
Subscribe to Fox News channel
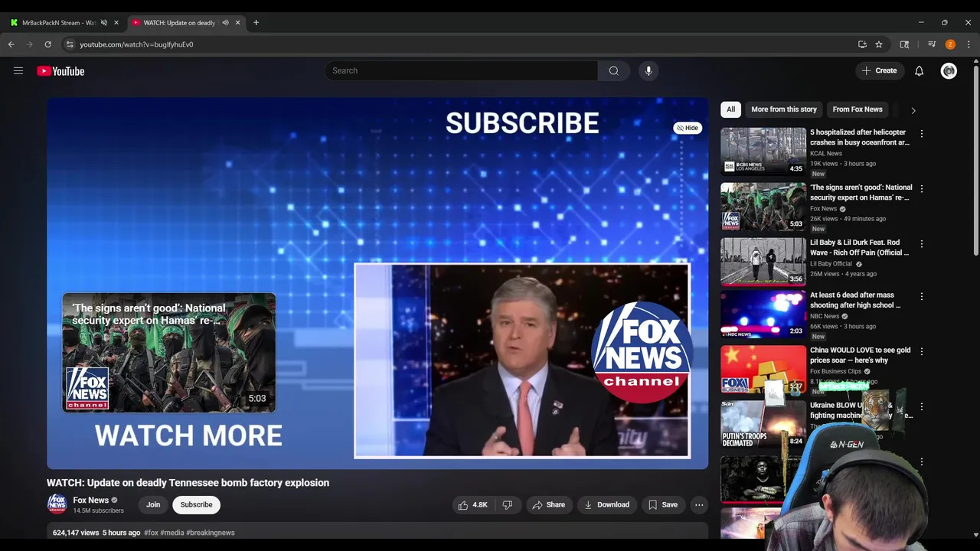[197, 505]
